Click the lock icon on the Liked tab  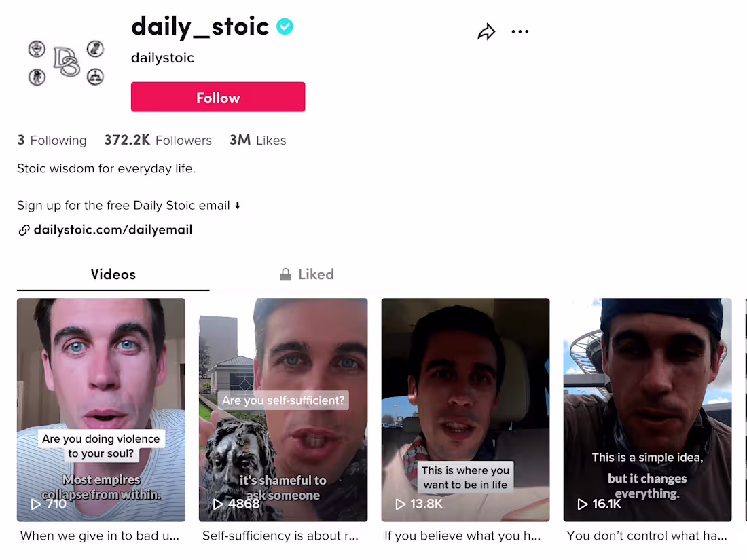pos(286,274)
